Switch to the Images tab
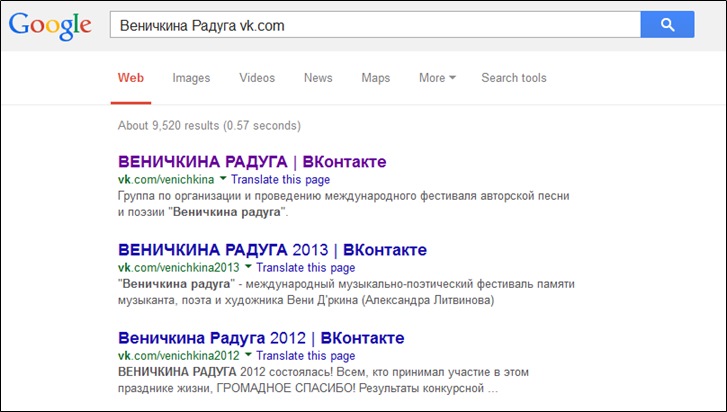The image size is (727, 412). (191, 78)
